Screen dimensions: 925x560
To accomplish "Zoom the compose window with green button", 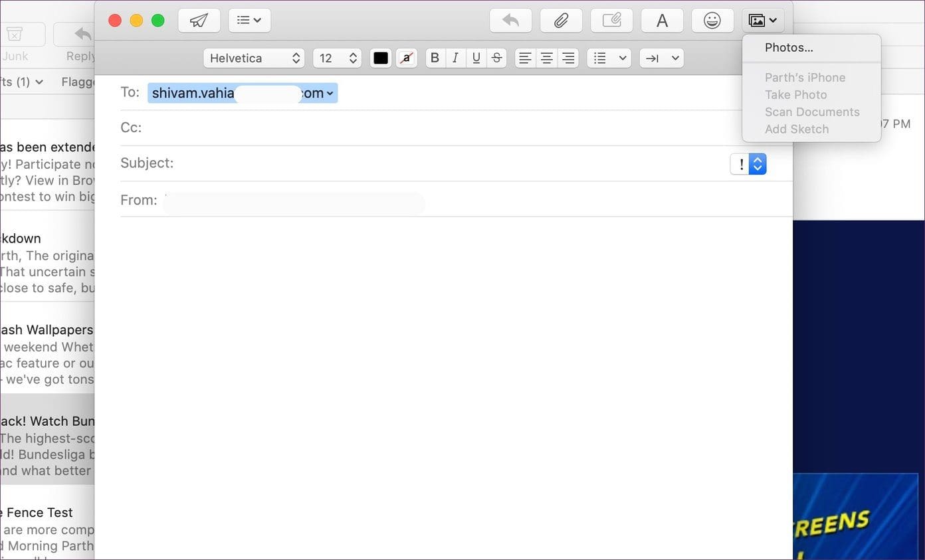I will (x=157, y=21).
